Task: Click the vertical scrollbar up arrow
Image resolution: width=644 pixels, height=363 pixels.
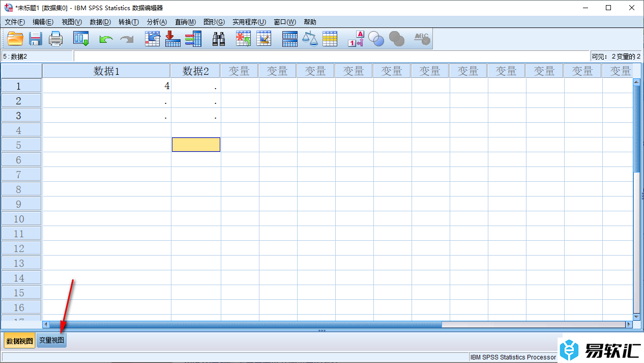Action: [x=636, y=81]
